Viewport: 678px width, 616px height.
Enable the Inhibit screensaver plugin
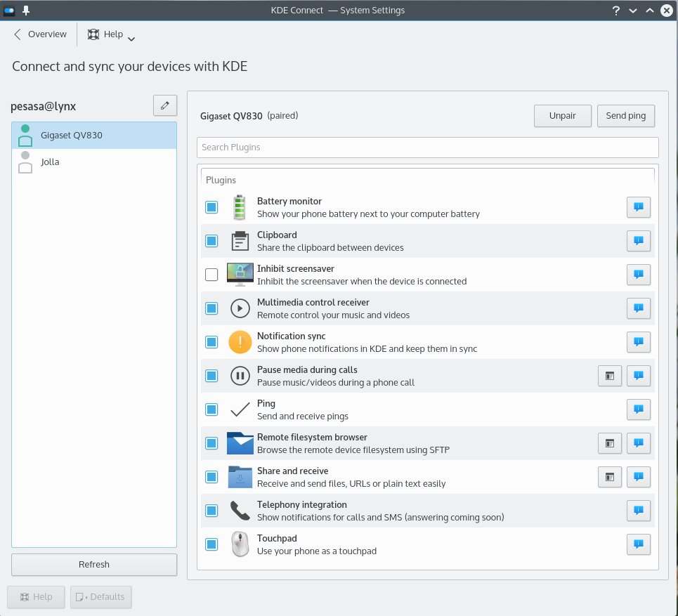tap(211, 275)
